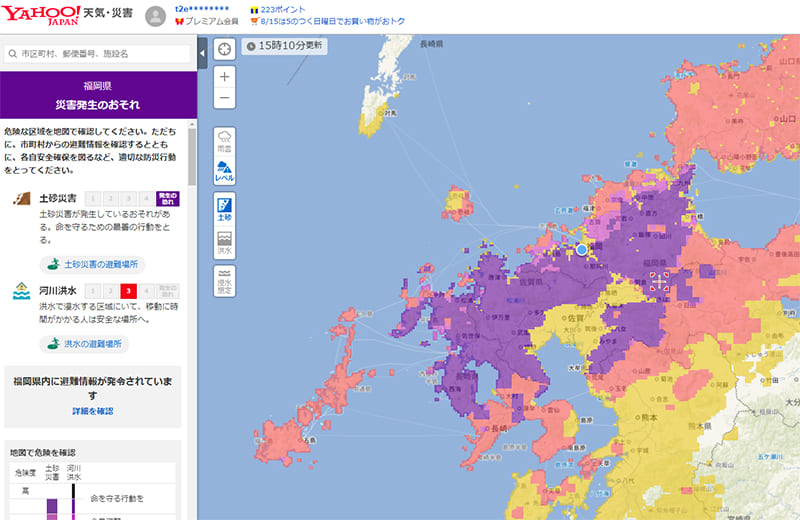Click the 土砂災害 landslide icon

[x=21, y=198]
